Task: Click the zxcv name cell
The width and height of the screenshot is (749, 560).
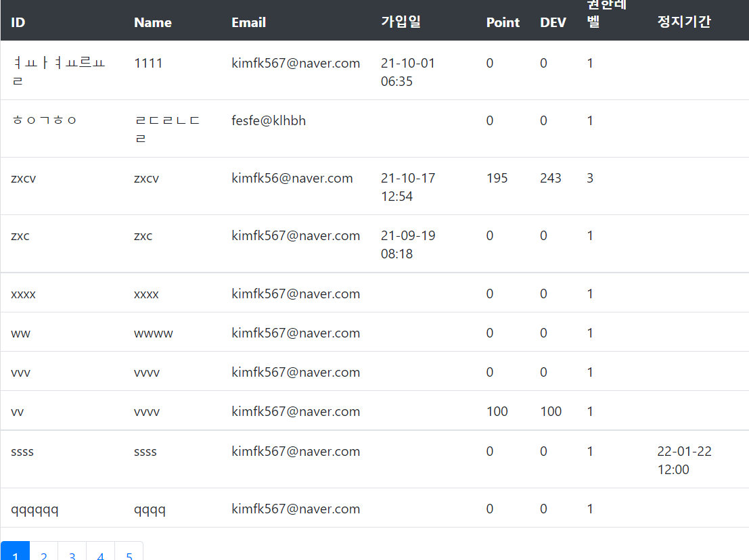Action: [146, 179]
